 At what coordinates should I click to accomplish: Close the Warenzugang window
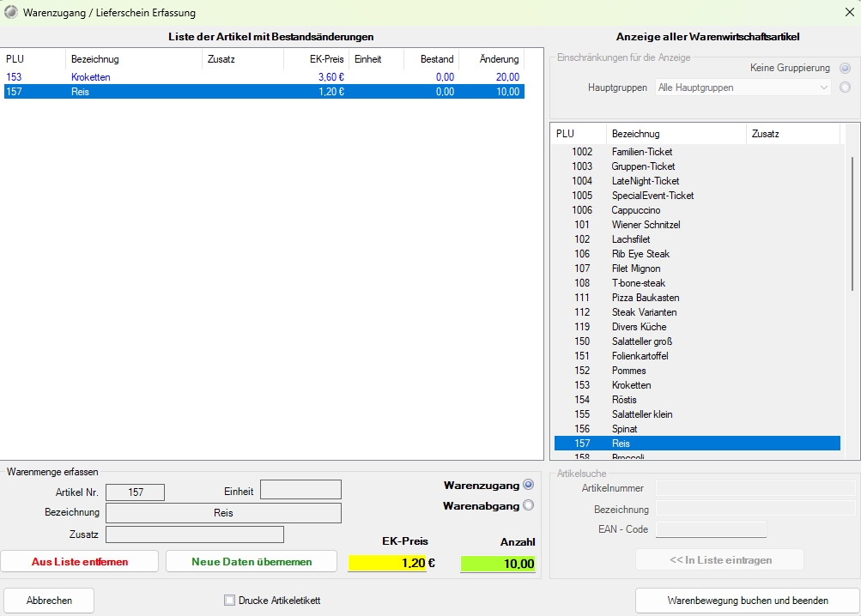point(848,13)
